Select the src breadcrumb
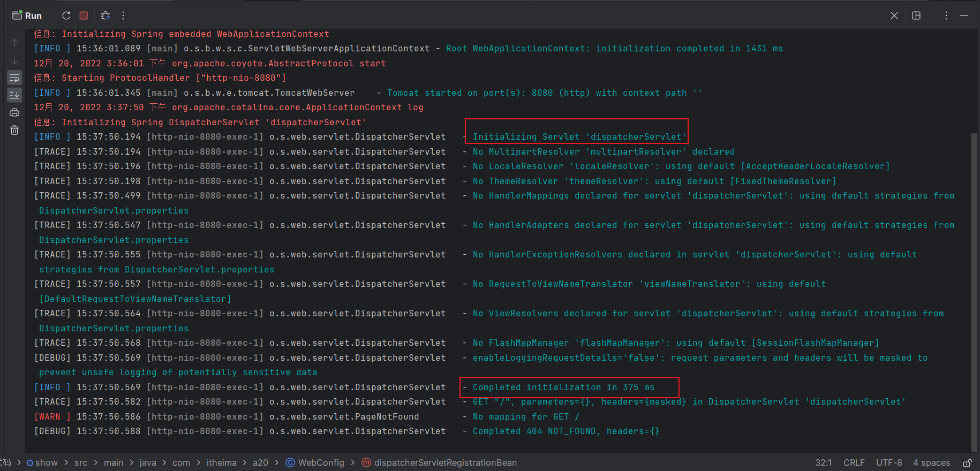Screen dimensions: 980x471 click(81, 462)
